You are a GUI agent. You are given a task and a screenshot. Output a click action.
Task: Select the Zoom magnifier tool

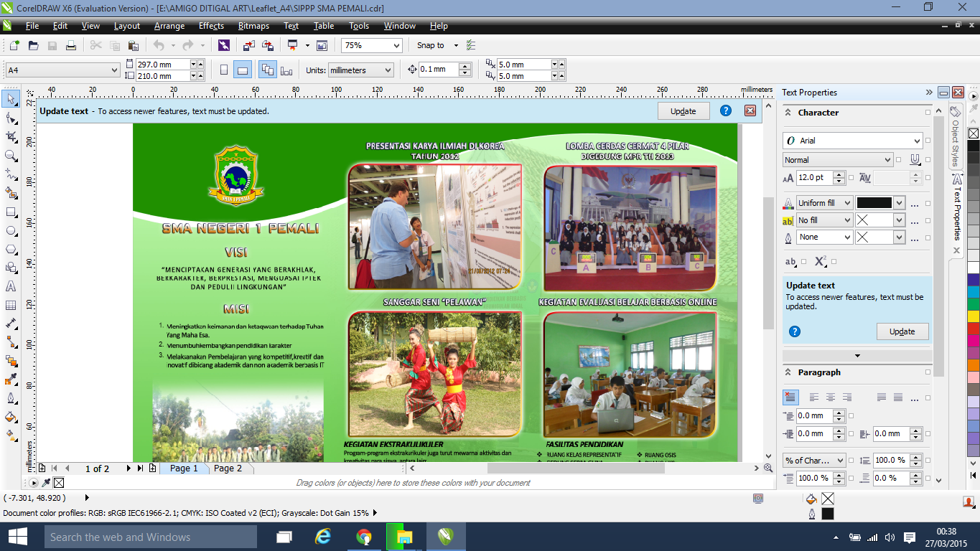coord(11,155)
